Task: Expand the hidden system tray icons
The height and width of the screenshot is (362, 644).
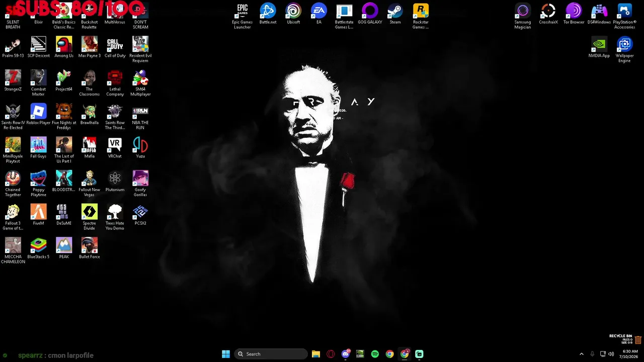Action: click(582, 354)
